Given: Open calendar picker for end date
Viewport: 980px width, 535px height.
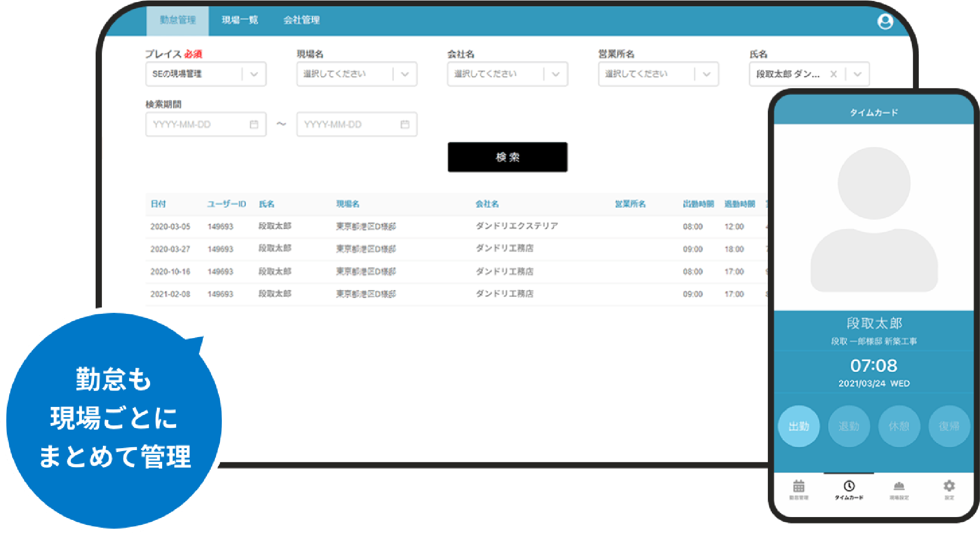Looking at the screenshot, I should 404,125.
